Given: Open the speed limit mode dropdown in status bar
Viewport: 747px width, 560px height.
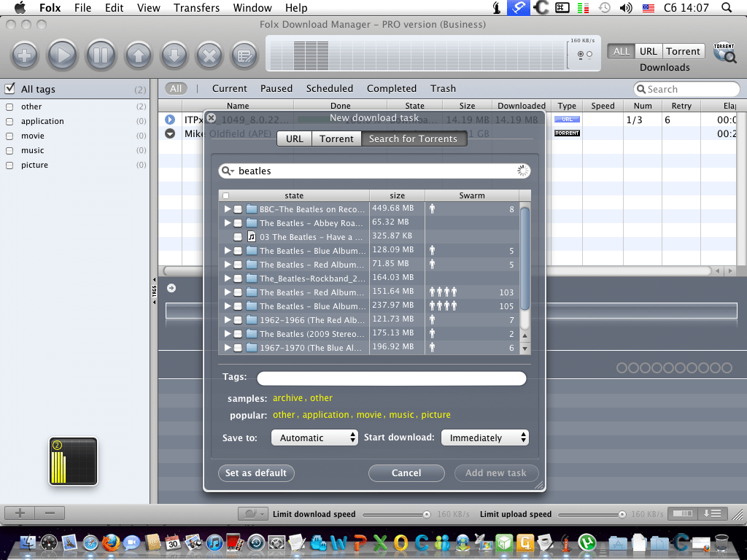Looking at the screenshot, I should (252, 513).
